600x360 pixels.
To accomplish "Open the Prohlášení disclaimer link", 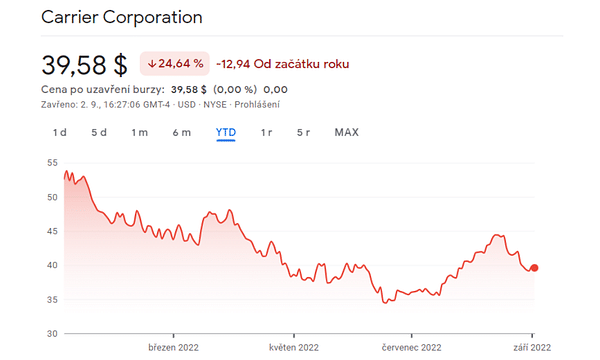I will pyautogui.click(x=257, y=104).
